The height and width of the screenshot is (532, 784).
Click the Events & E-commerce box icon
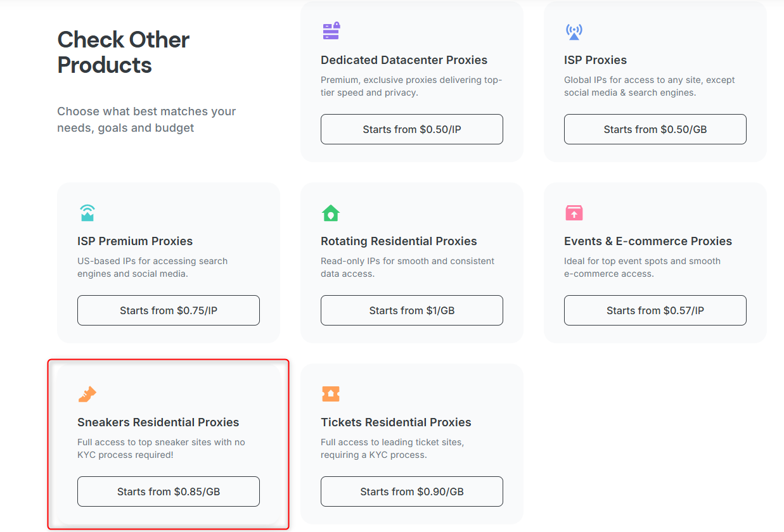click(574, 212)
